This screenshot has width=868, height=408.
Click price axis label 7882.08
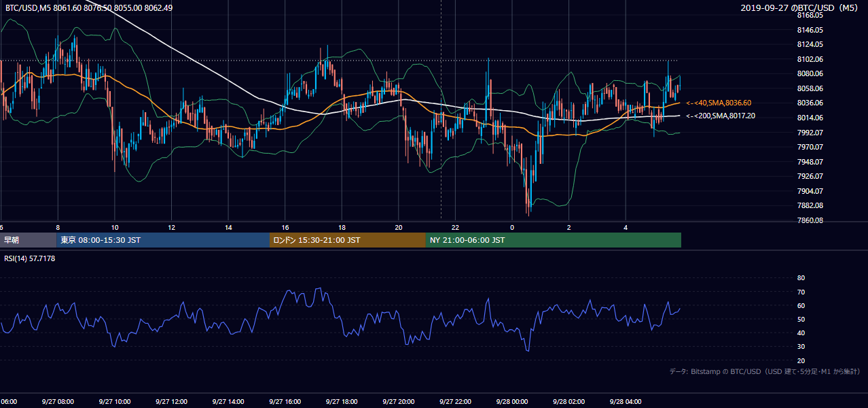[810, 205]
